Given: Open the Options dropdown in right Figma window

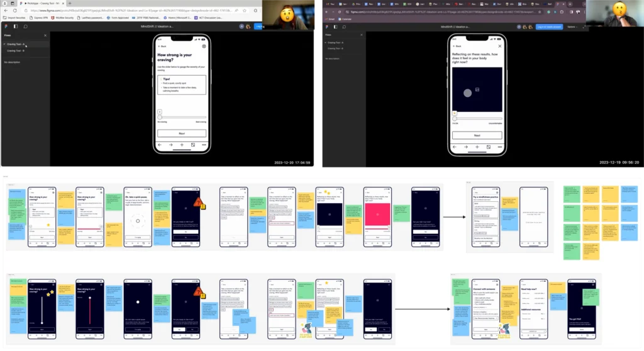Looking at the screenshot, I should [573, 27].
